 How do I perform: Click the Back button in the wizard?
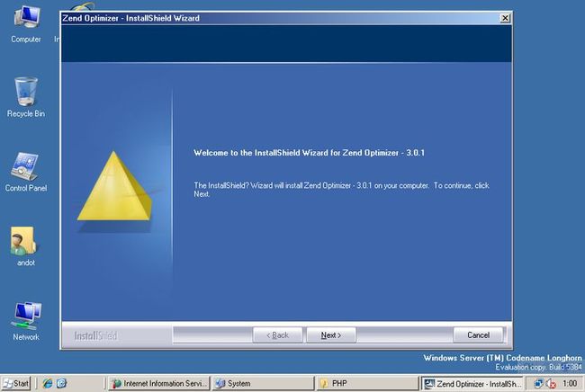(x=277, y=335)
